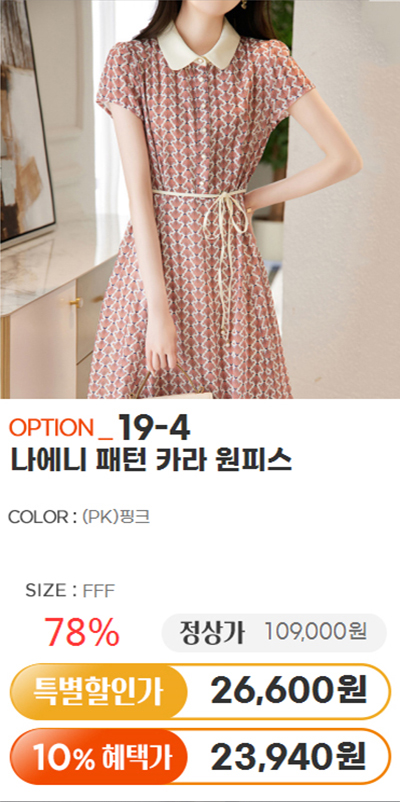This screenshot has width=400, height=802.
Task: Open product title 나에니 패턴 카라 원피스
Action: pos(151,461)
